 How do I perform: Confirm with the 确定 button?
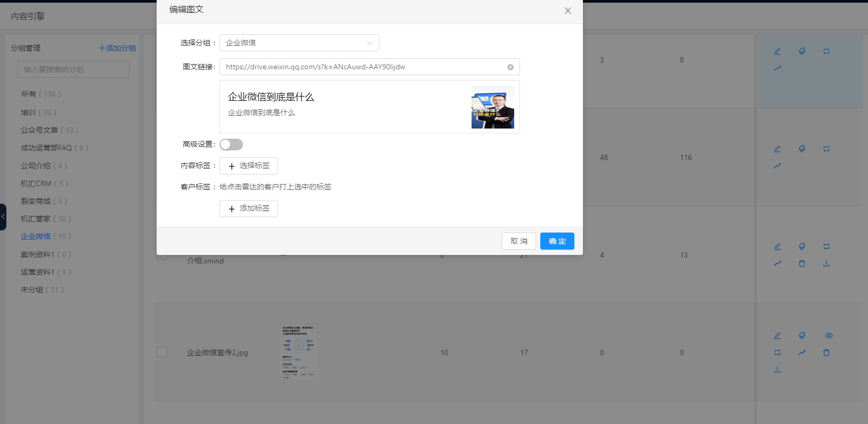coord(557,241)
